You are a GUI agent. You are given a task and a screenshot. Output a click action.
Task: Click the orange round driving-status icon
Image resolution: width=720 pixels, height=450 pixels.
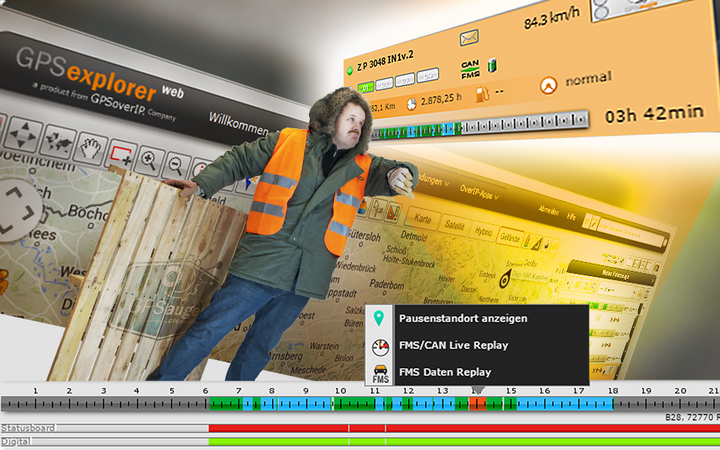pos(548,85)
